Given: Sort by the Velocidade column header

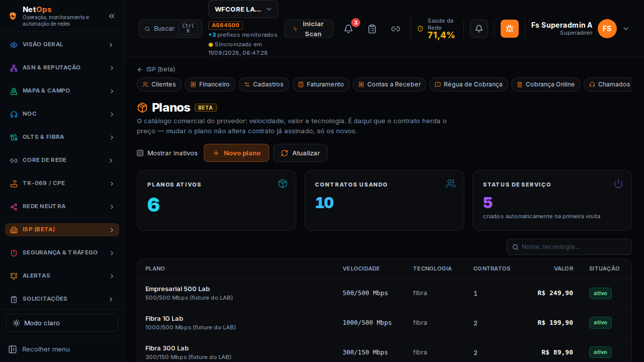Looking at the screenshot, I should pyautogui.click(x=361, y=268).
